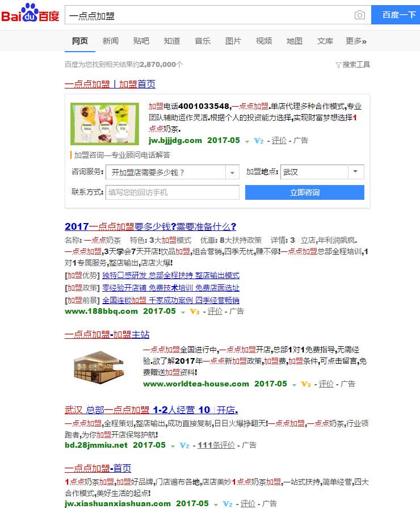Click the V3 badge next to worldtea-house.com
Viewport: 420px width, 513px height.
coord(305,384)
